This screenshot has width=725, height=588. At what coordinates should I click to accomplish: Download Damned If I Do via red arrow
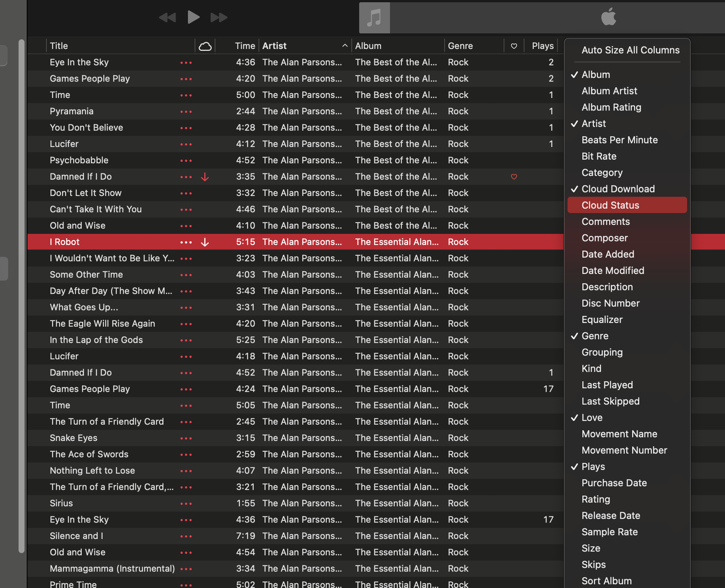point(205,177)
